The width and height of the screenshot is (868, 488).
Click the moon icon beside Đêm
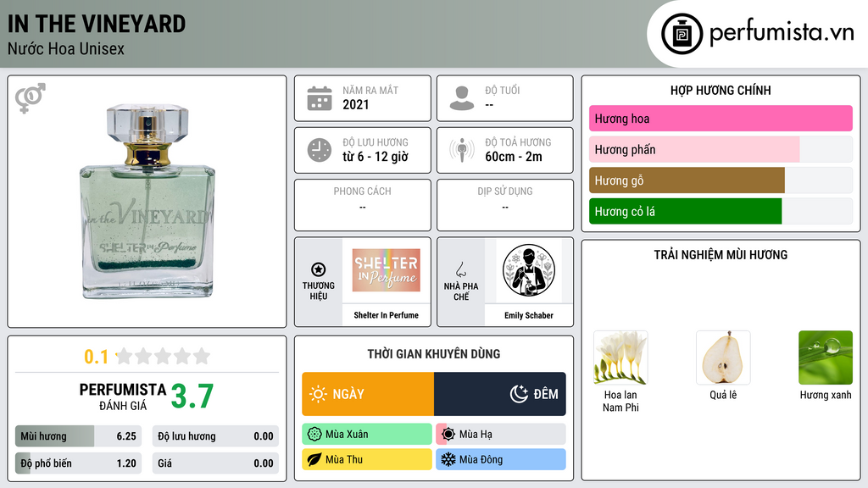[519, 394]
